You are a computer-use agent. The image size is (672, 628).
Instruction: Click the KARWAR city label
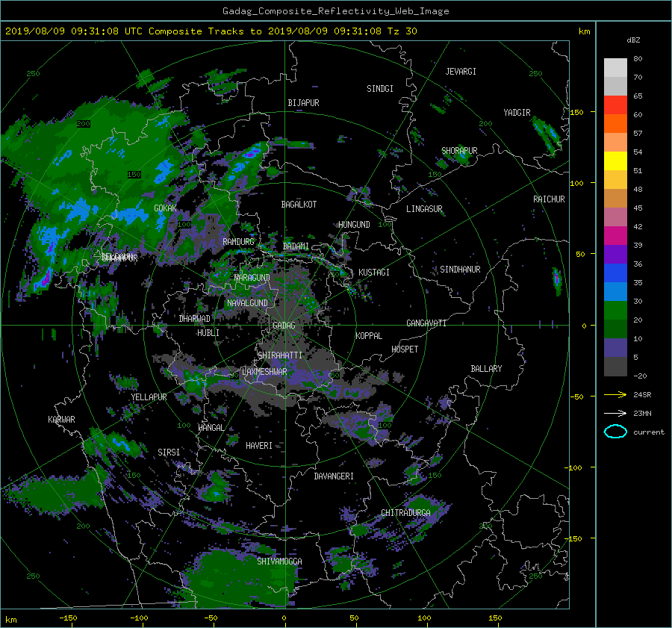coord(61,420)
